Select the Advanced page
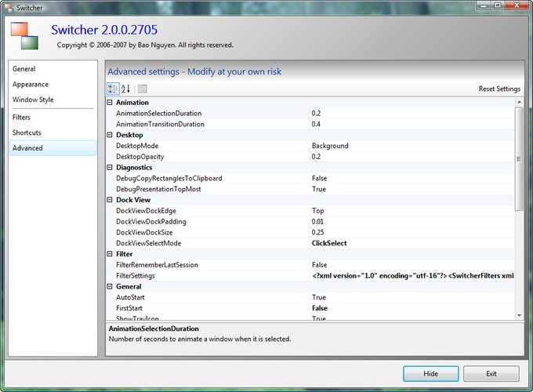The image size is (533, 392). [53, 148]
